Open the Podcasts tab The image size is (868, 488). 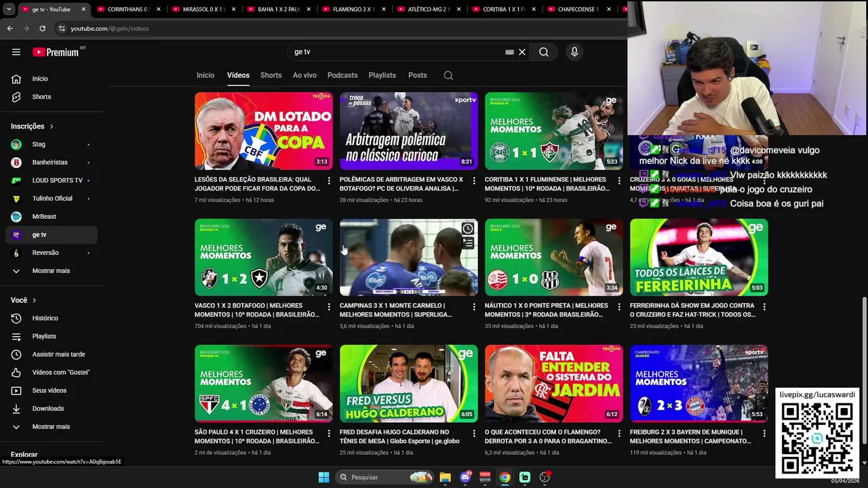coord(342,75)
